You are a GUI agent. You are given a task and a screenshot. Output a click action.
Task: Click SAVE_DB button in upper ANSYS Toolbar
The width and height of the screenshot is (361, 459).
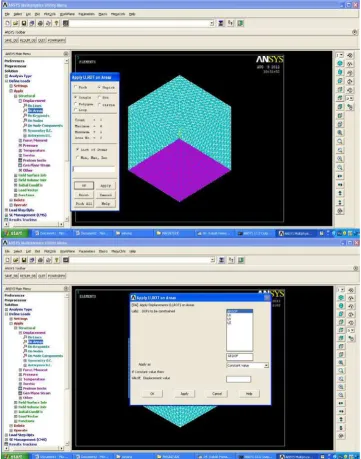(11, 40)
